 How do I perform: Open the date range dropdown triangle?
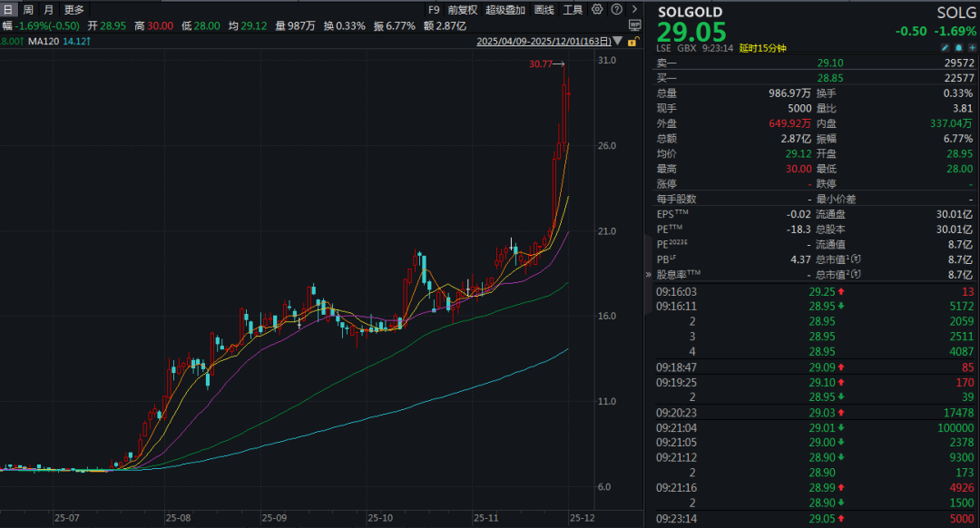point(618,42)
